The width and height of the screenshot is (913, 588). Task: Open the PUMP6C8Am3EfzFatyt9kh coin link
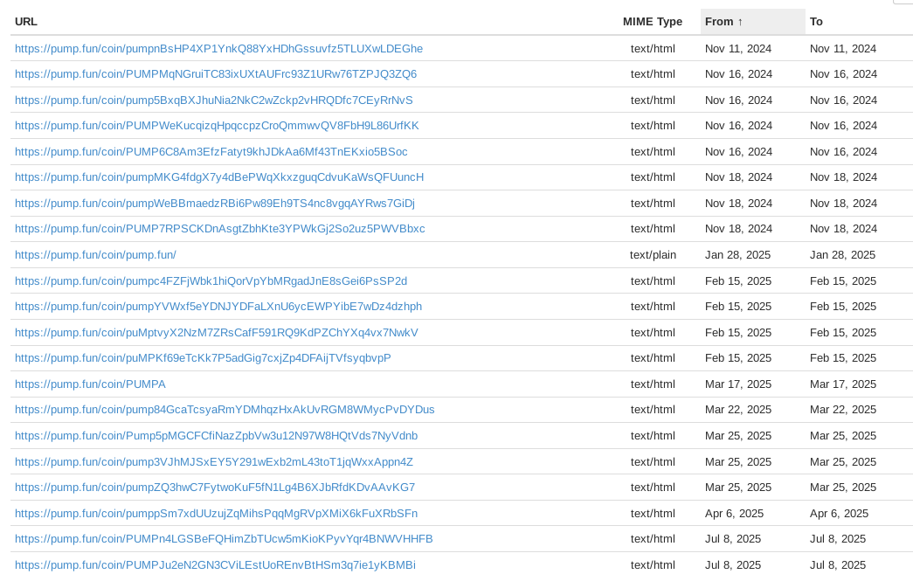pos(211,152)
